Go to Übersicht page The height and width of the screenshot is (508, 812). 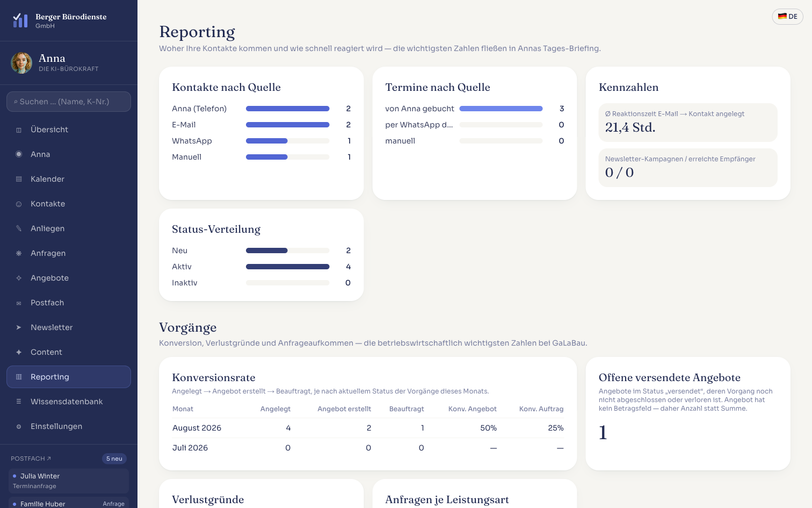(69, 130)
